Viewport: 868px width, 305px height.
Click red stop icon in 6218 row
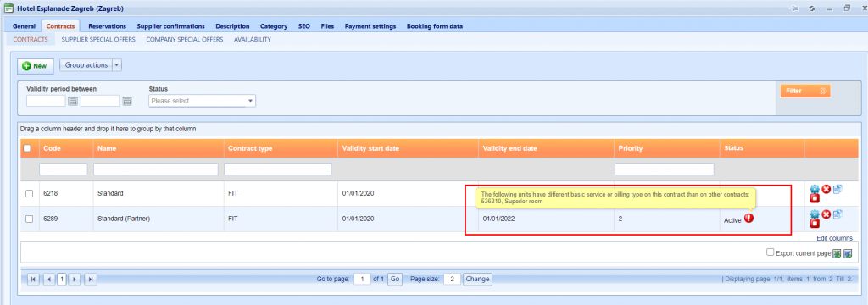(815, 197)
